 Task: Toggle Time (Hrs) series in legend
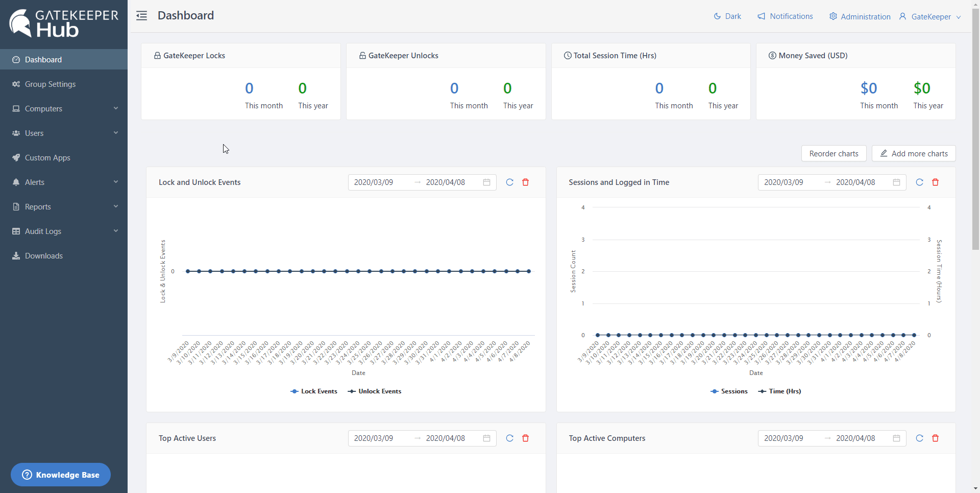(779, 391)
